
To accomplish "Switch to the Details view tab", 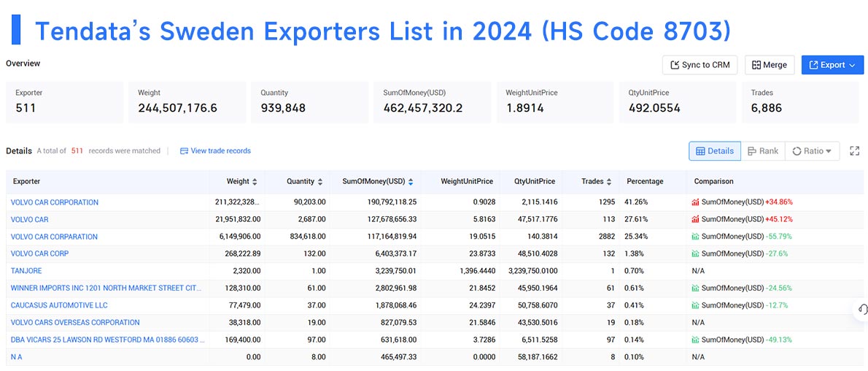I will [x=715, y=151].
